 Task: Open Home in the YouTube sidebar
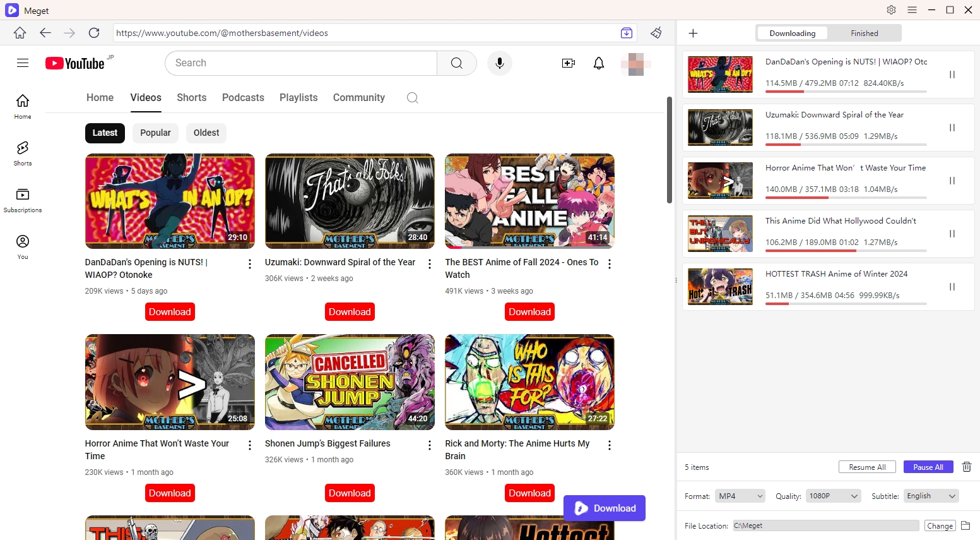click(x=23, y=106)
